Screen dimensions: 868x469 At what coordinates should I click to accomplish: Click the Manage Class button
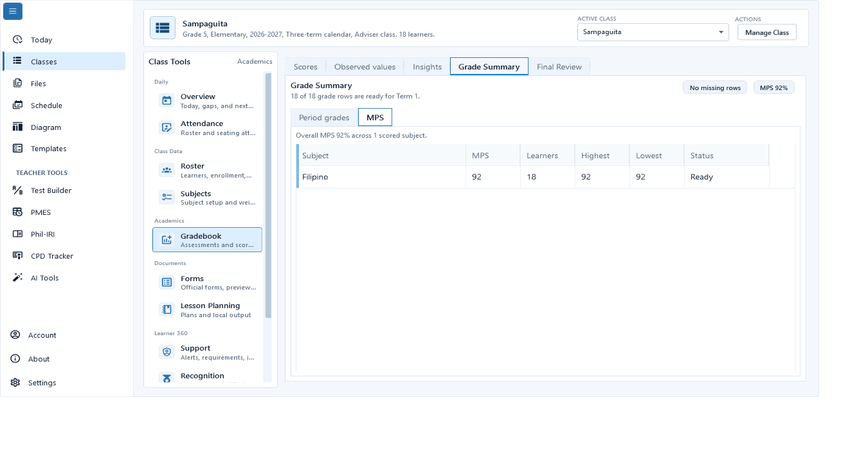[x=766, y=32]
